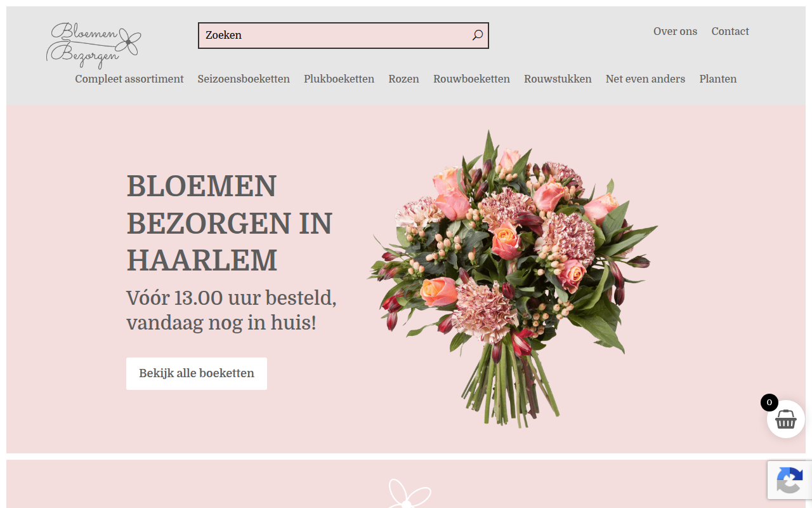Focus the Zoeken search field
Screen dimensions: 812x508
(x=343, y=36)
